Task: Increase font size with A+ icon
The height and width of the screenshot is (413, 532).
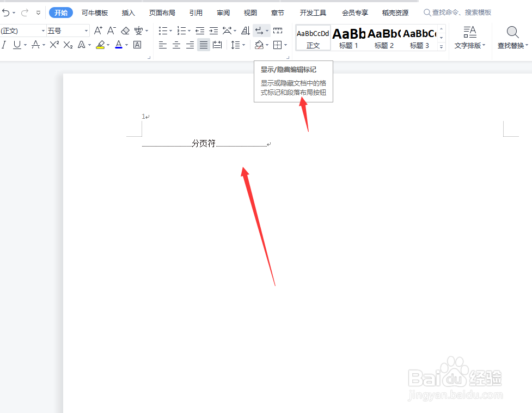Action: (x=98, y=31)
